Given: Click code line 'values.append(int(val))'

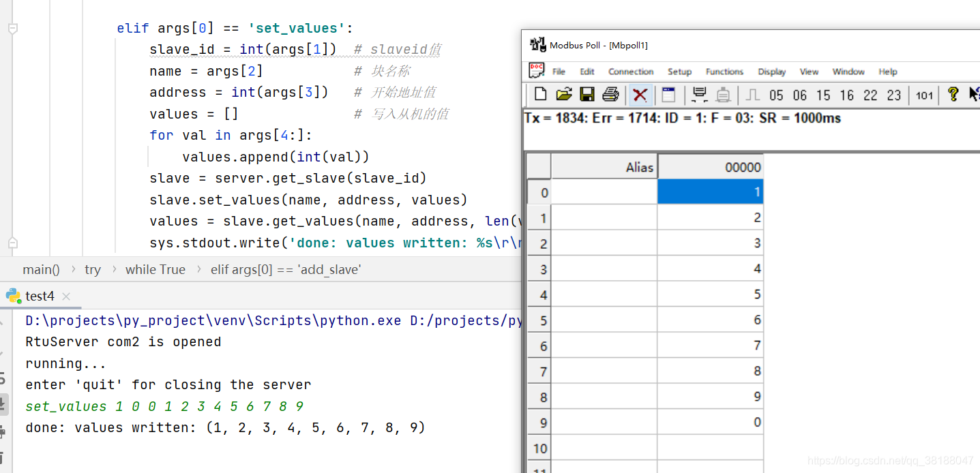Looking at the screenshot, I should [276, 157].
